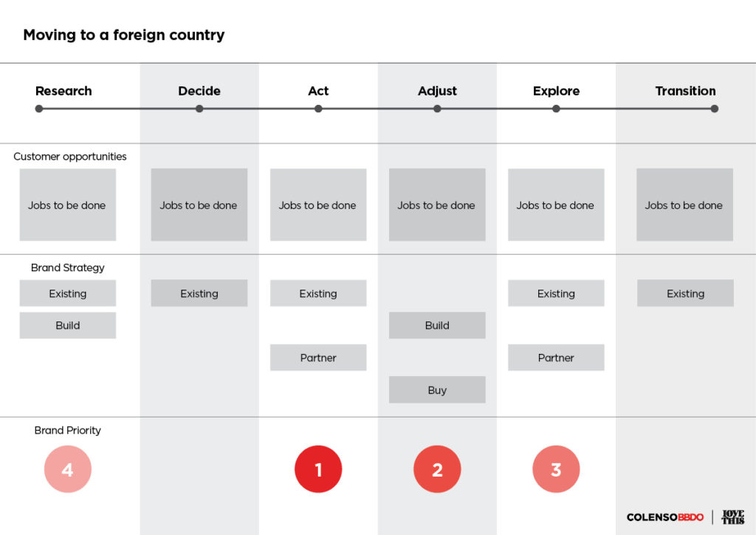
Task: Select the Existing box in Transition column
Action: click(x=685, y=293)
